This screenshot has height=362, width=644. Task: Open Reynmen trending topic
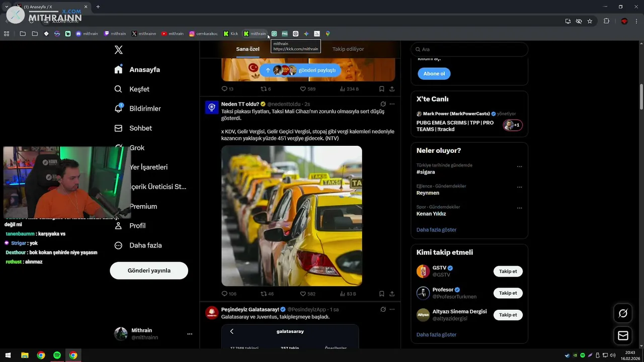(428, 193)
